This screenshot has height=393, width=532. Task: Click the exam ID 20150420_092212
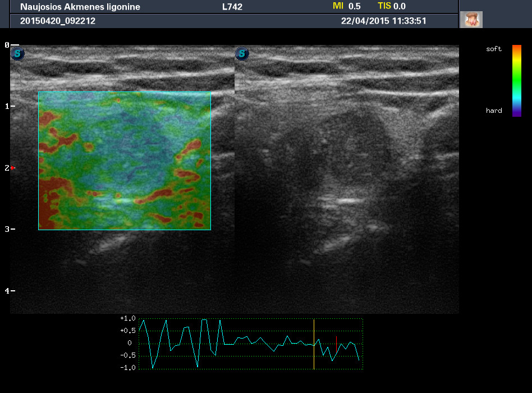(58, 21)
